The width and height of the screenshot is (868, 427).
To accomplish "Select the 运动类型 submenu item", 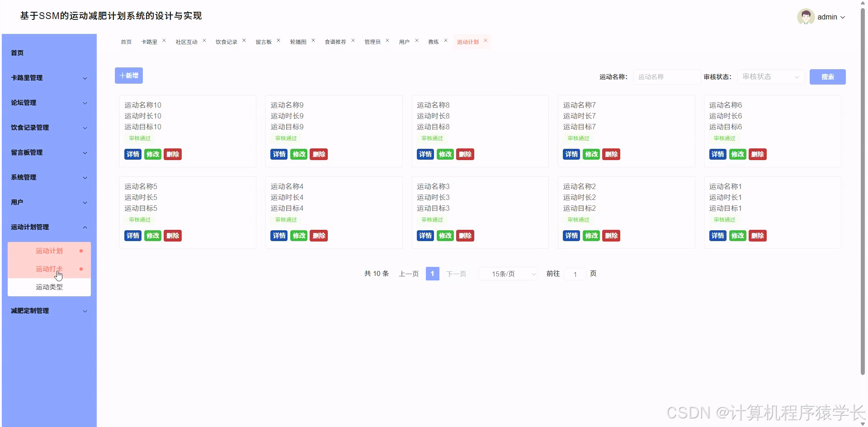I will (49, 287).
